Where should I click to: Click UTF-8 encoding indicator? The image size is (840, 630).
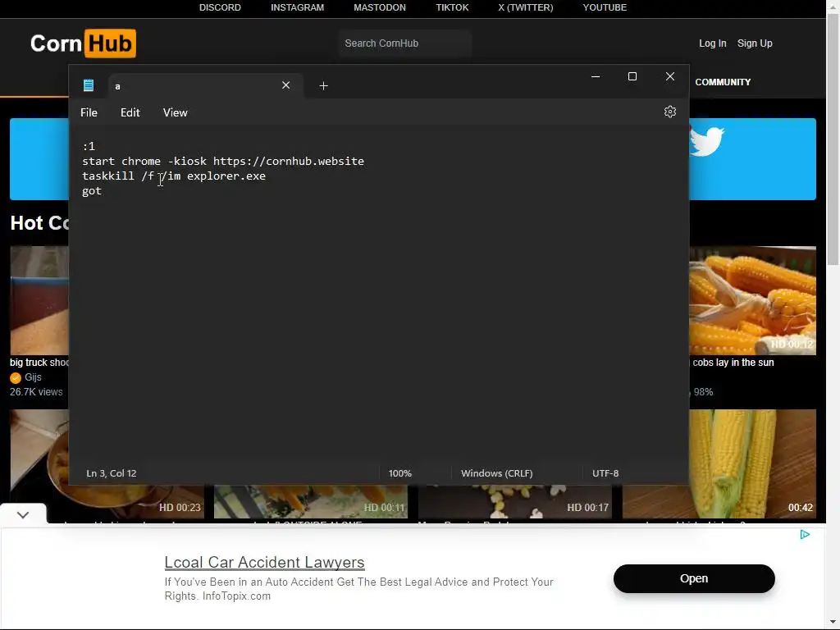(x=605, y=473)
